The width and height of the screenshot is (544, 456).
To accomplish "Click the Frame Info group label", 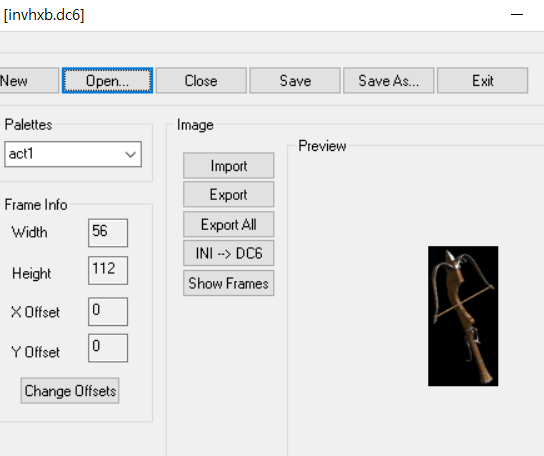I will (x=36, y=205).
